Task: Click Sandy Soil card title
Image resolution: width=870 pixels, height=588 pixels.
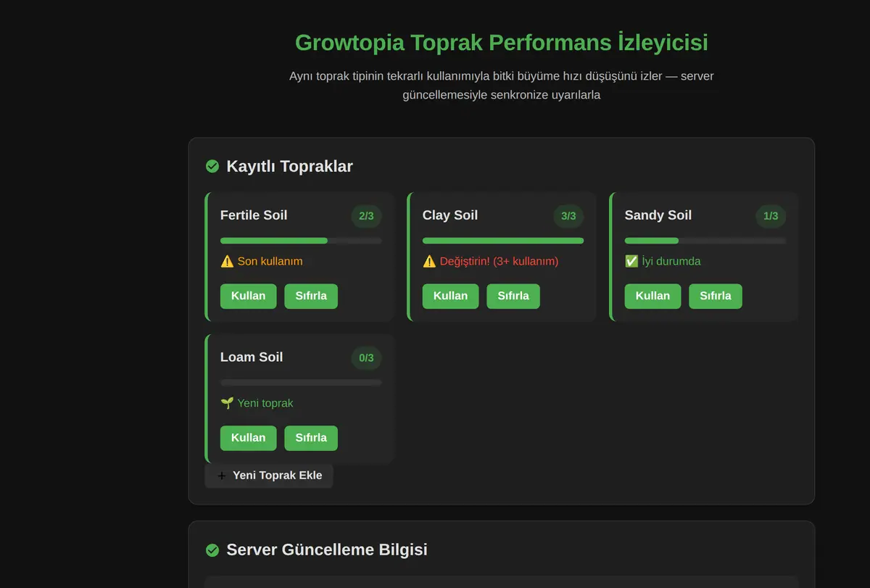Action: (658, 215)
